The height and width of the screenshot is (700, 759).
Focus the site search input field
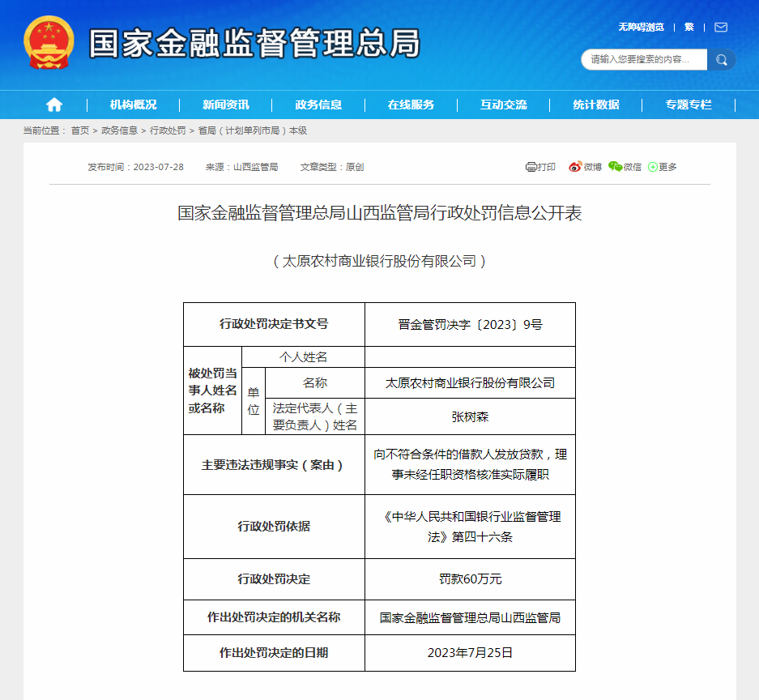[644, 59]
